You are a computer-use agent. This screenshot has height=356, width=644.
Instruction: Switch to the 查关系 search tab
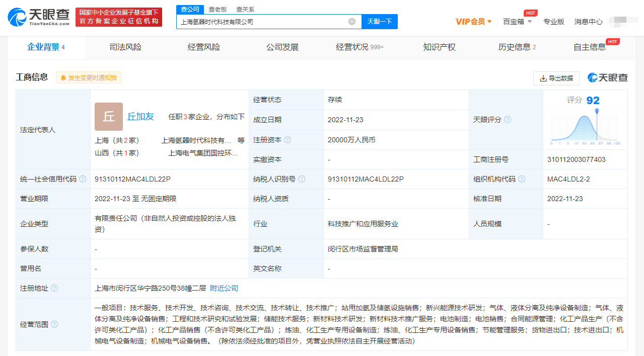pos(245,9)
